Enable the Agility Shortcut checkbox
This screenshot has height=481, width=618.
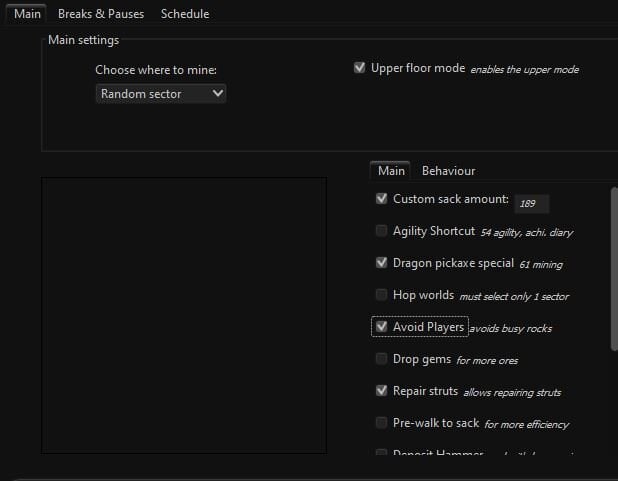coord(381,231)
